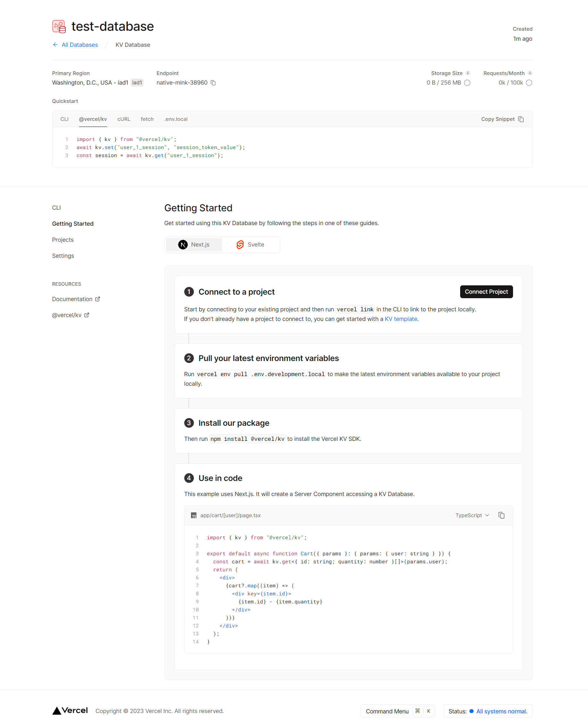Copy the page.tsx code sample

501,515
